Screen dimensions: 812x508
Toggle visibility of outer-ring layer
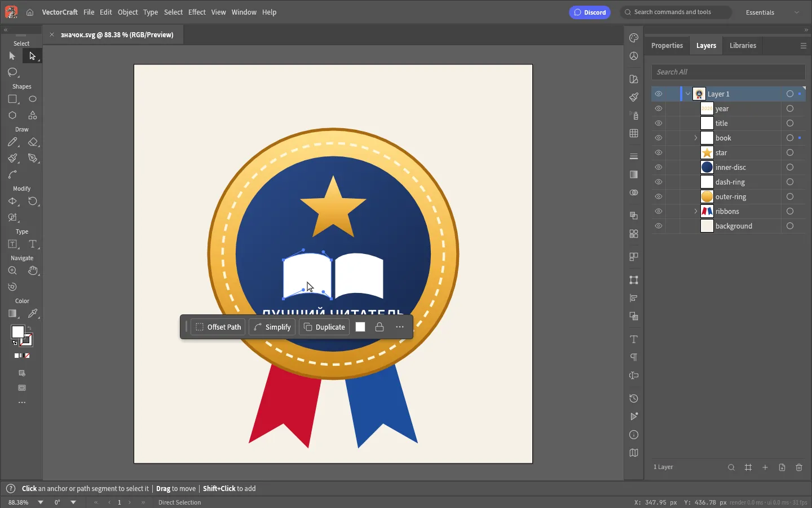[659, 196]
